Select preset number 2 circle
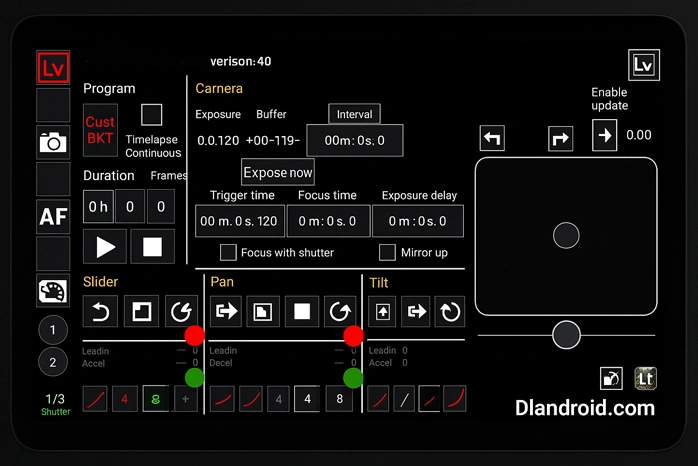Viewport: 698px width, 466px height. [53, 362]
